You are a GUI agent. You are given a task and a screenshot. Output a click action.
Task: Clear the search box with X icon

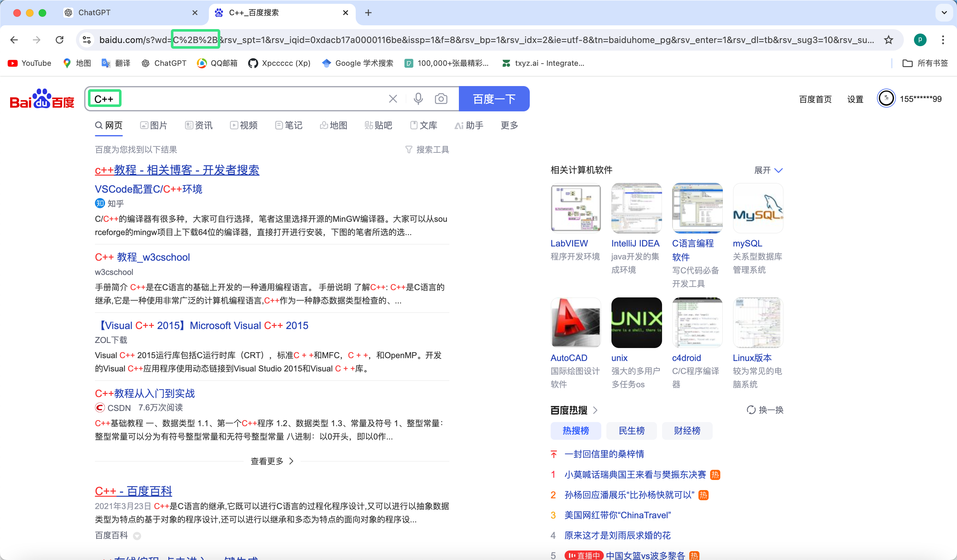pyautogui.click(x=393, y=99)
